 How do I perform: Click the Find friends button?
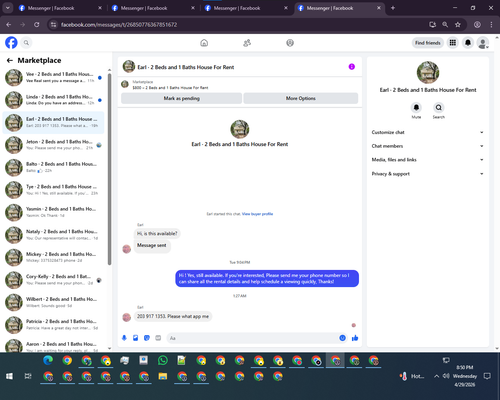tap(428, 43)
